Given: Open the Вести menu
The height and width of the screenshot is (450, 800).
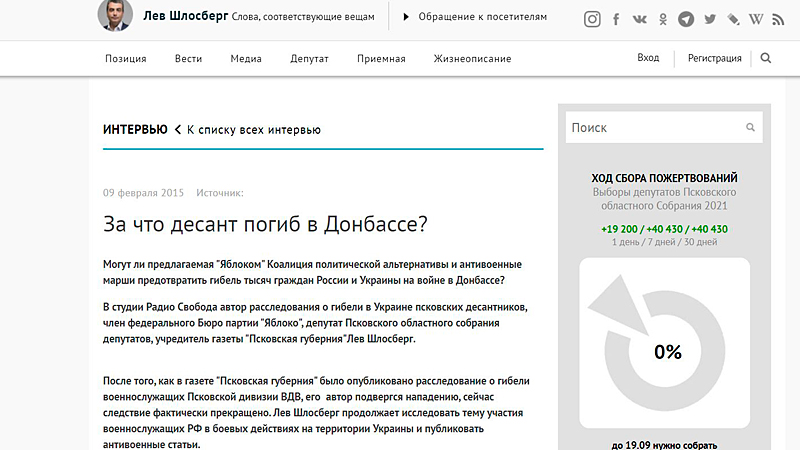Looking at the screenshot, I should tap(188, 59).
